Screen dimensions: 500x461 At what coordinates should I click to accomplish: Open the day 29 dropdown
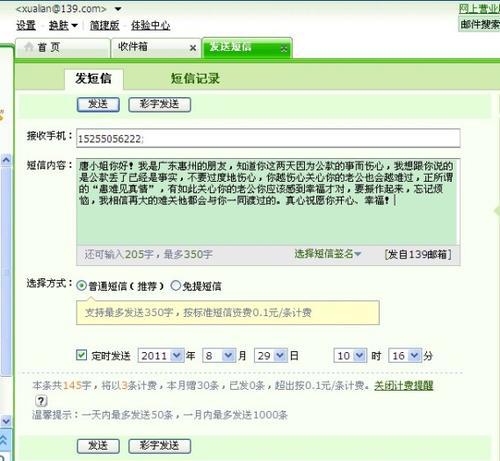point(270,355)
